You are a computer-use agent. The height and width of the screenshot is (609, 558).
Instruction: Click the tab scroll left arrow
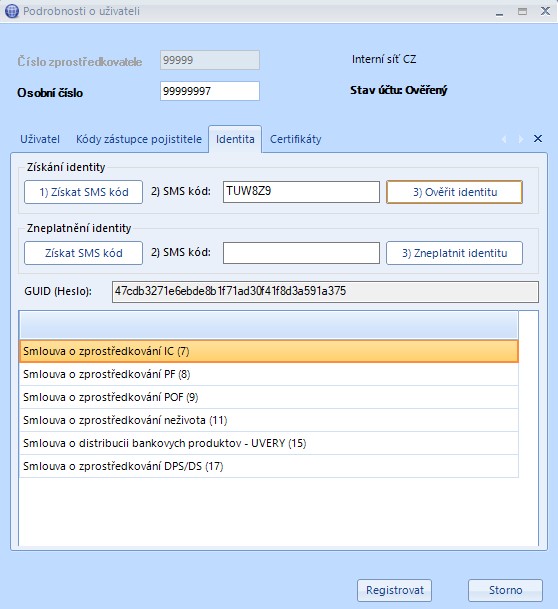(504, 139)
